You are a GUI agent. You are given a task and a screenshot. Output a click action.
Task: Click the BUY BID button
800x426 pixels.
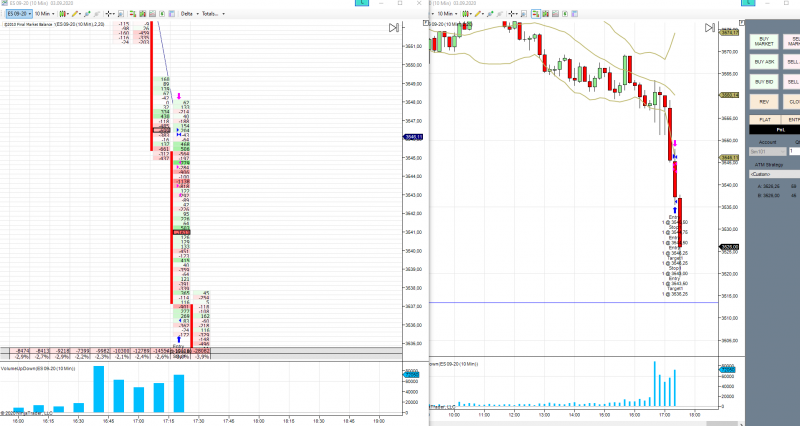tap(764, 82)
